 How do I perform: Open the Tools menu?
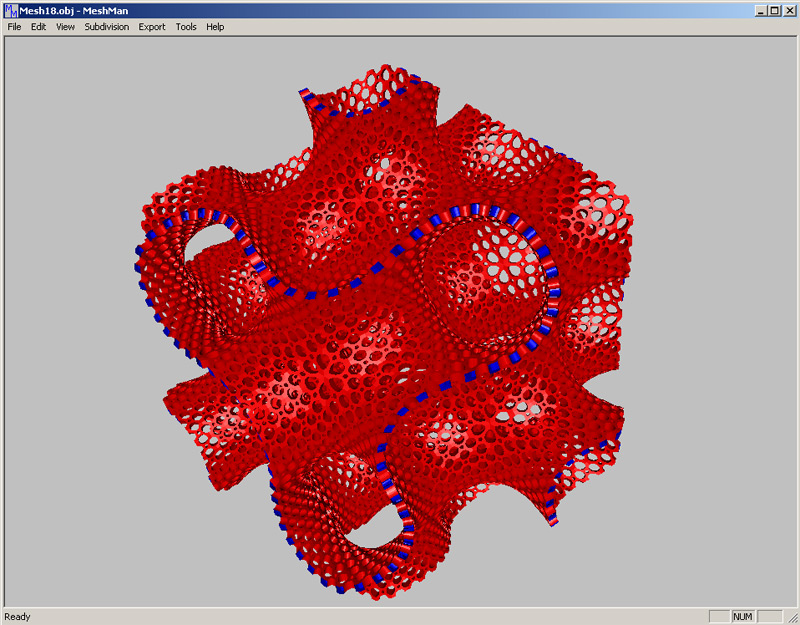pos(186,27)
